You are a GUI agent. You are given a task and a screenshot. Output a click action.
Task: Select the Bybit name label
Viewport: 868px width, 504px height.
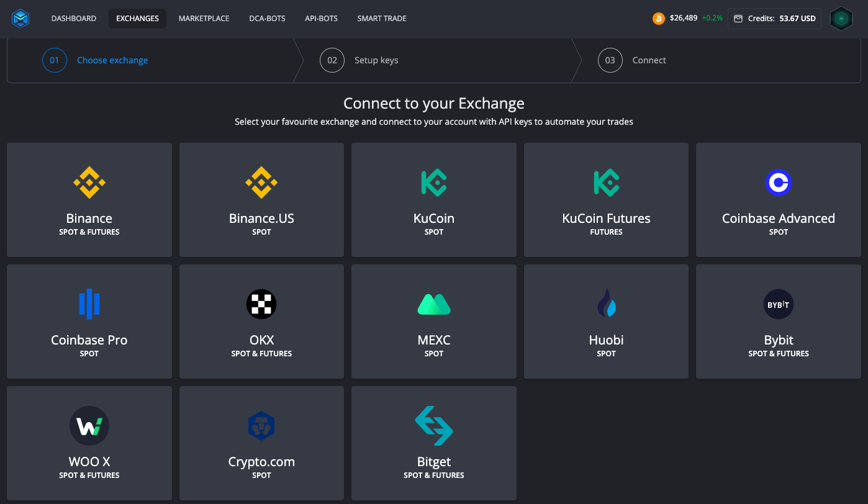pyautogui.click(x=779, y=340)
